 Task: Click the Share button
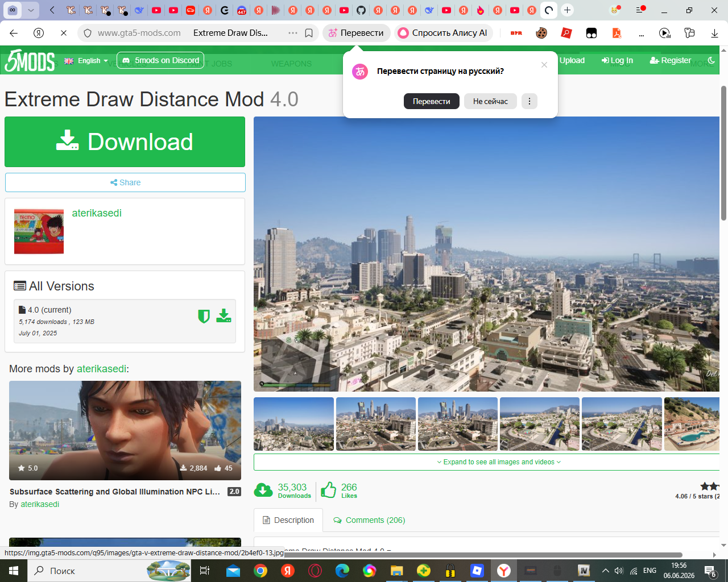pyautogui.click(x=125, y=182)
